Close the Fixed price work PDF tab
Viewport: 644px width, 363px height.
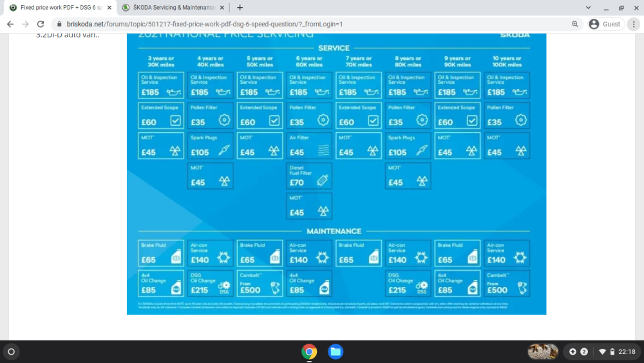[x=109, y=7]
